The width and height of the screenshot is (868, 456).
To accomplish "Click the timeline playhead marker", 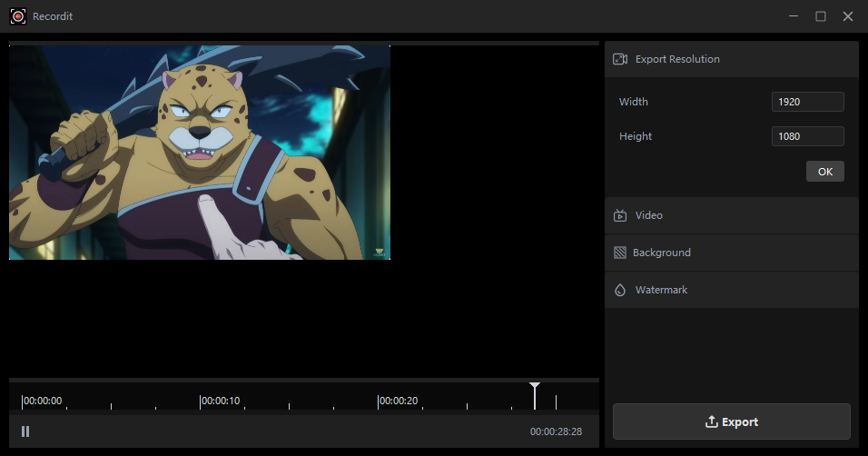I will point(535,390).
